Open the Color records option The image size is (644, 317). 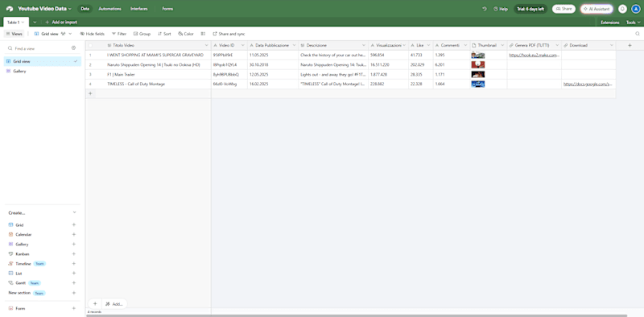click(186, 34)
